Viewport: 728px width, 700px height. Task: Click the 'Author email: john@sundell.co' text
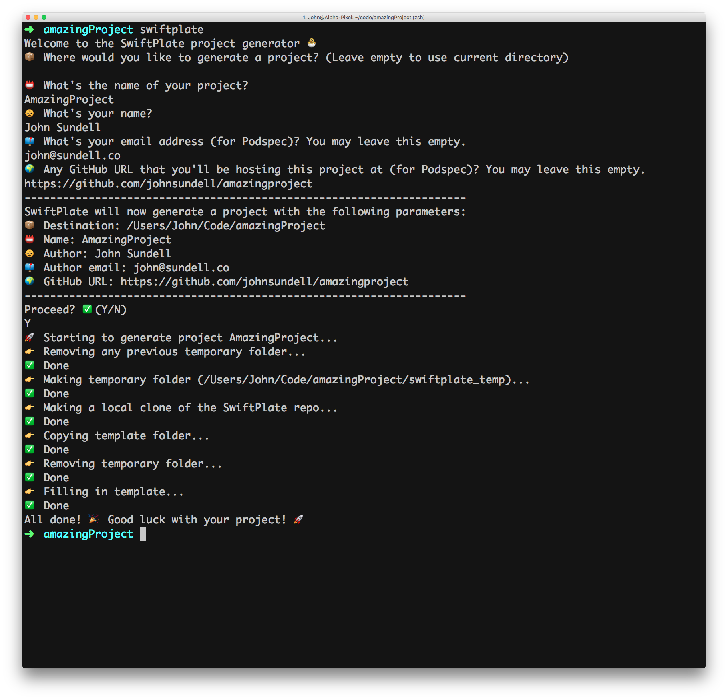(137, 267)
